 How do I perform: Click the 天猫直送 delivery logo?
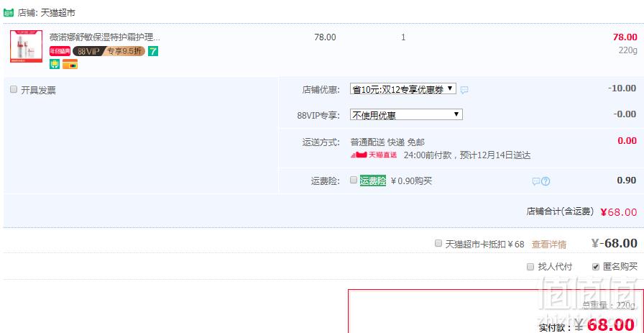[373, 155]
